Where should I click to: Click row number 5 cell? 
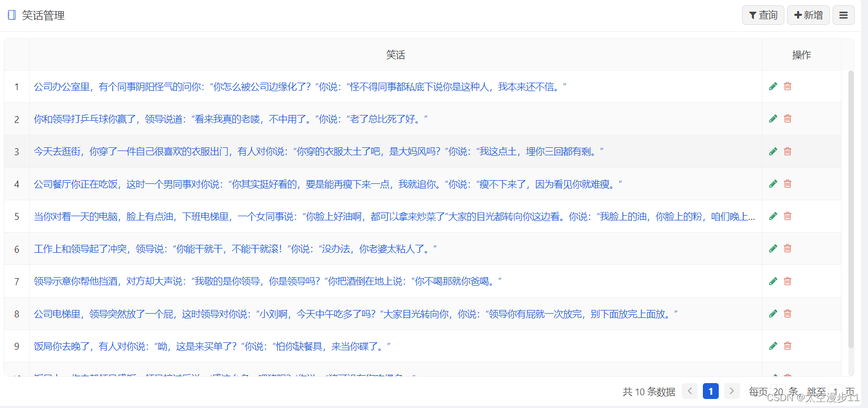point(16,216)
